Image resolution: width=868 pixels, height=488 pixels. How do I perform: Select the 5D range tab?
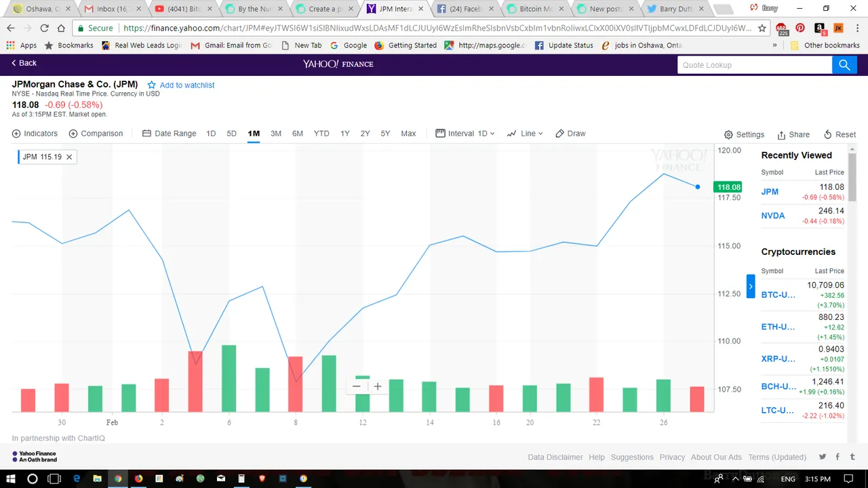tap(231, 134)
